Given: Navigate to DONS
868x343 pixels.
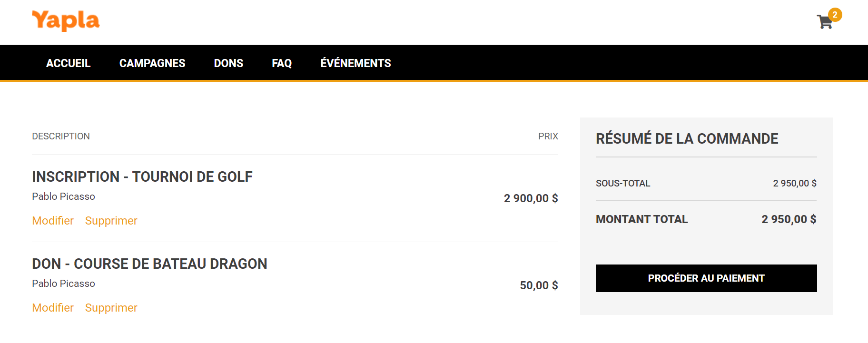Looking at the screenshot, I should point(228,63).
